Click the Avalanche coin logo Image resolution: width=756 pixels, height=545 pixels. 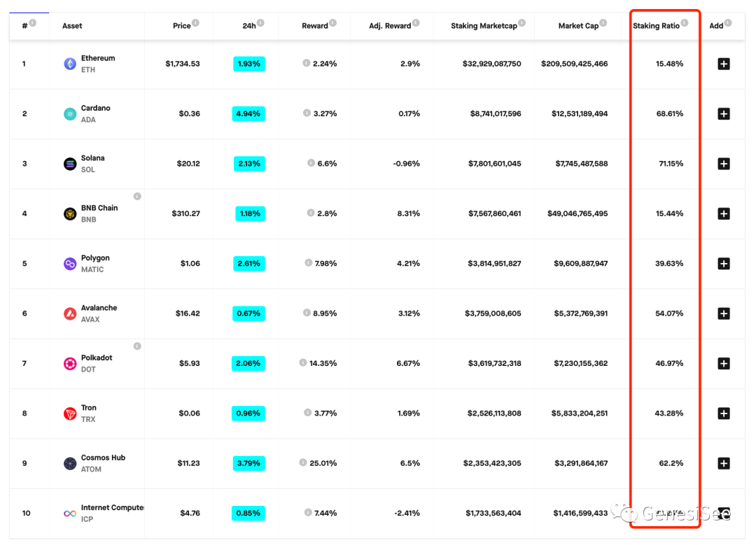coord(70,313)
